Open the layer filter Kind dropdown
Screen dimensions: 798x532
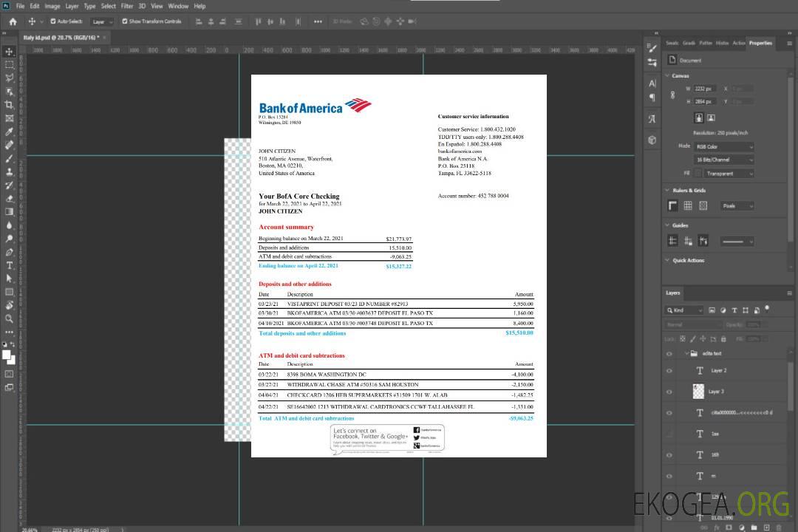coord(684,310)
